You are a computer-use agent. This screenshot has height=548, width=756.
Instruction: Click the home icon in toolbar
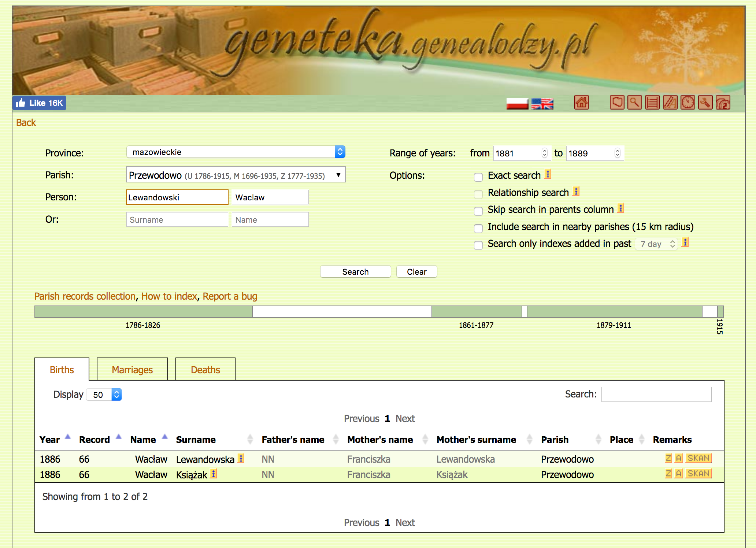point(581,103)
